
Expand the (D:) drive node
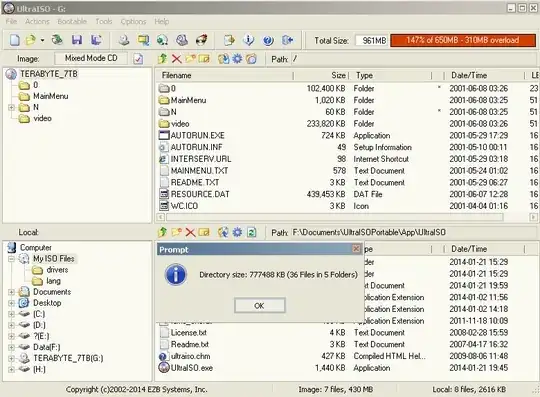pyautogui.click(x=11, y=325)
